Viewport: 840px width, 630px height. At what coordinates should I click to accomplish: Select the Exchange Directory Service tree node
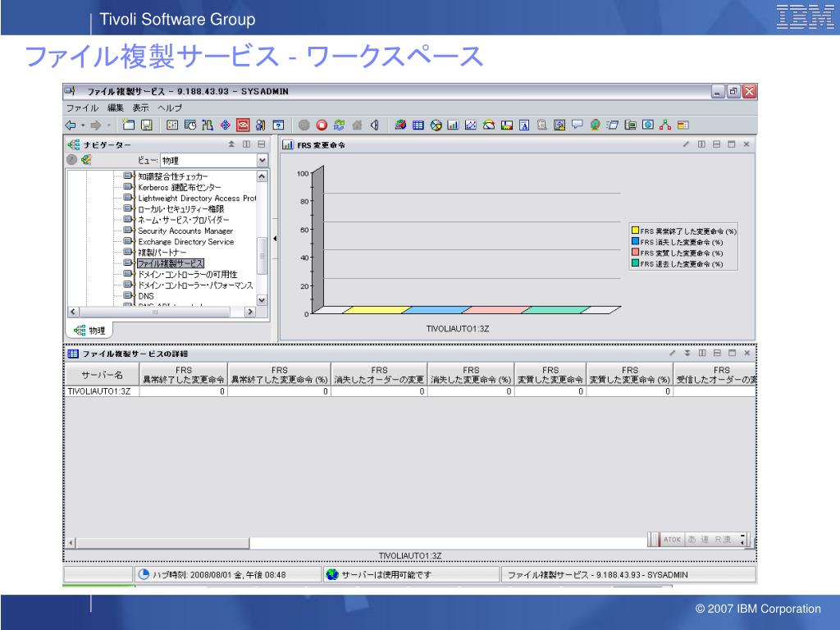186,242
